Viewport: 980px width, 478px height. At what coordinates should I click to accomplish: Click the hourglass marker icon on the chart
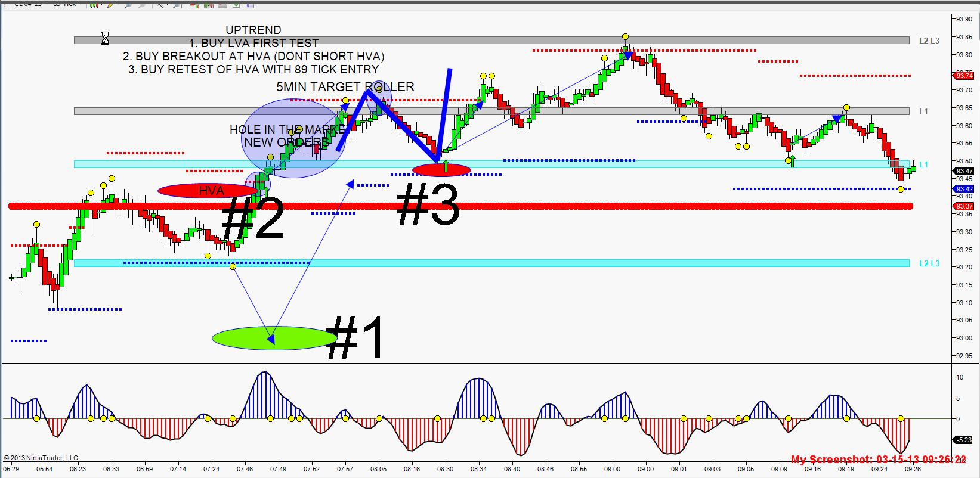(x=105, y=38)
